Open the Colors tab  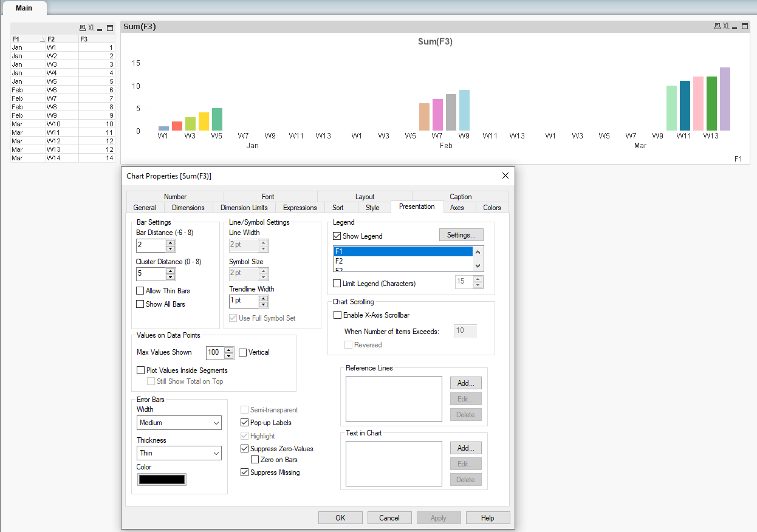[492, 208]
